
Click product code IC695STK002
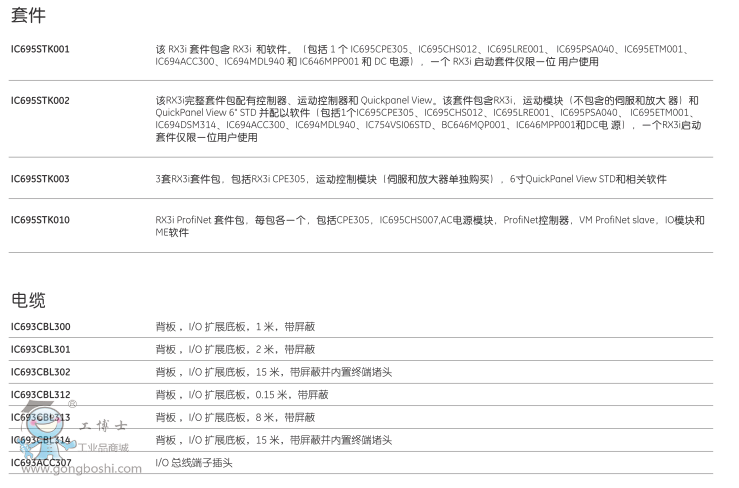tap(41, 101)
